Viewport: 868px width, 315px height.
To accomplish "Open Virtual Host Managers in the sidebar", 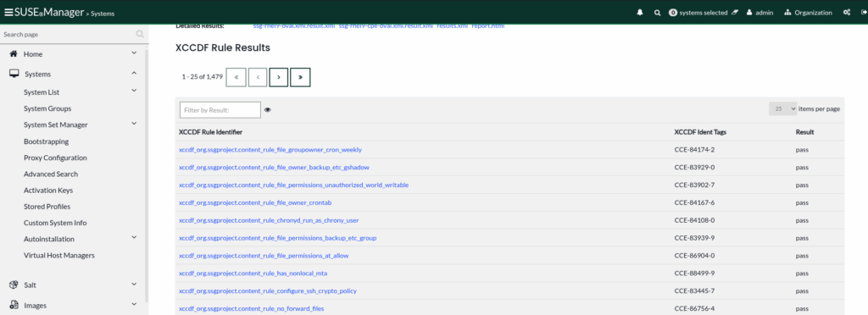I will tap(59, 256).
